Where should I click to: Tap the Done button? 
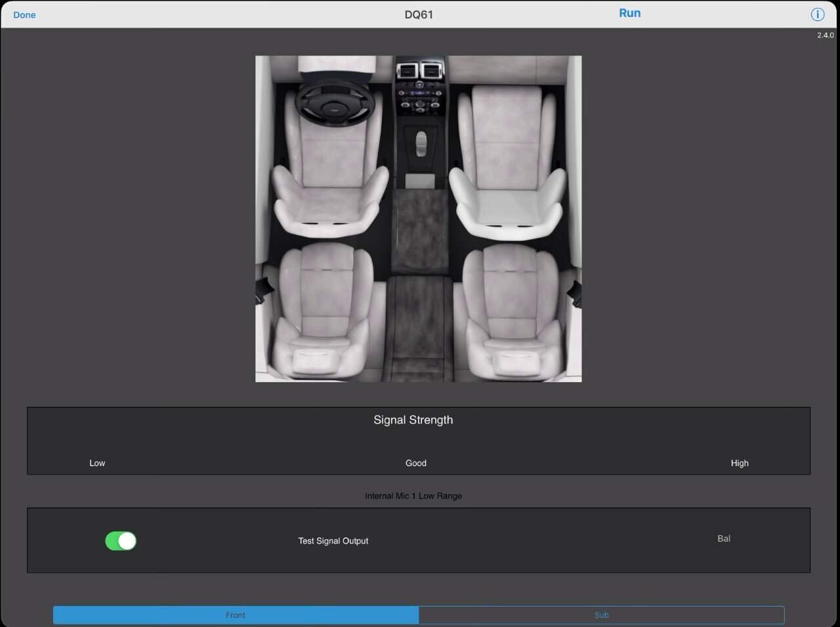[24, 14]
